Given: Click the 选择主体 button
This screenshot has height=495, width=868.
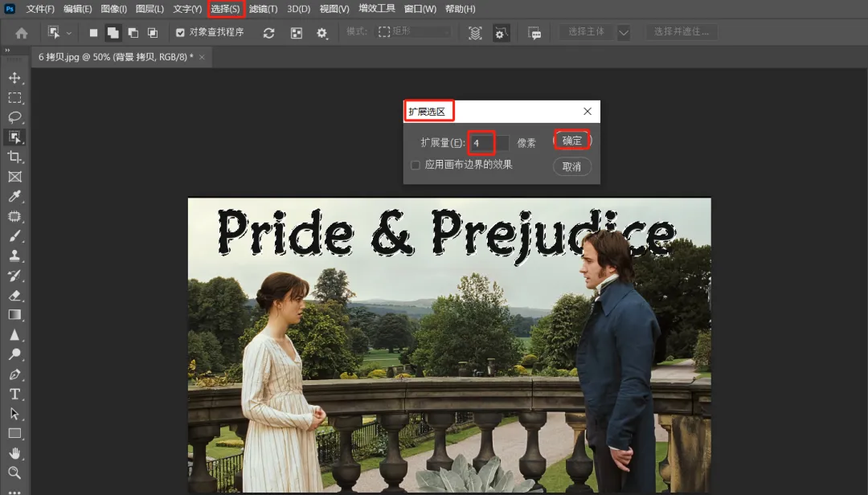Looking at the screenshot, I should tap(586, 31).
